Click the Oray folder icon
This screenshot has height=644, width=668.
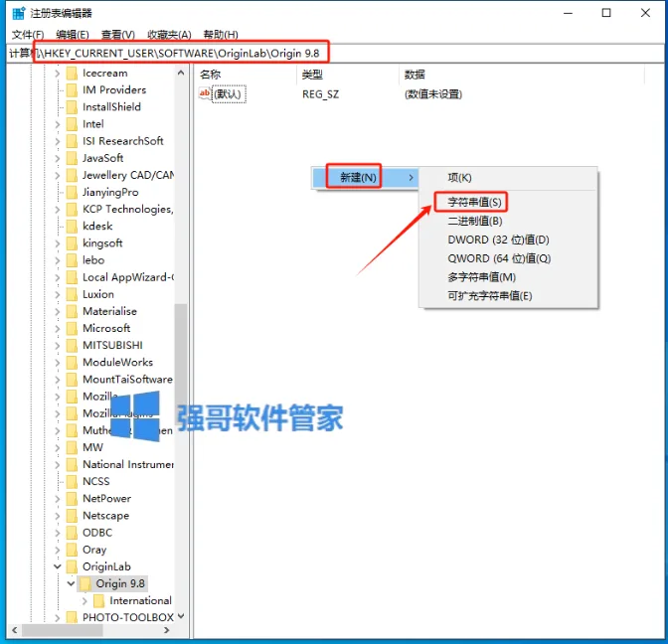pos(72,550)
